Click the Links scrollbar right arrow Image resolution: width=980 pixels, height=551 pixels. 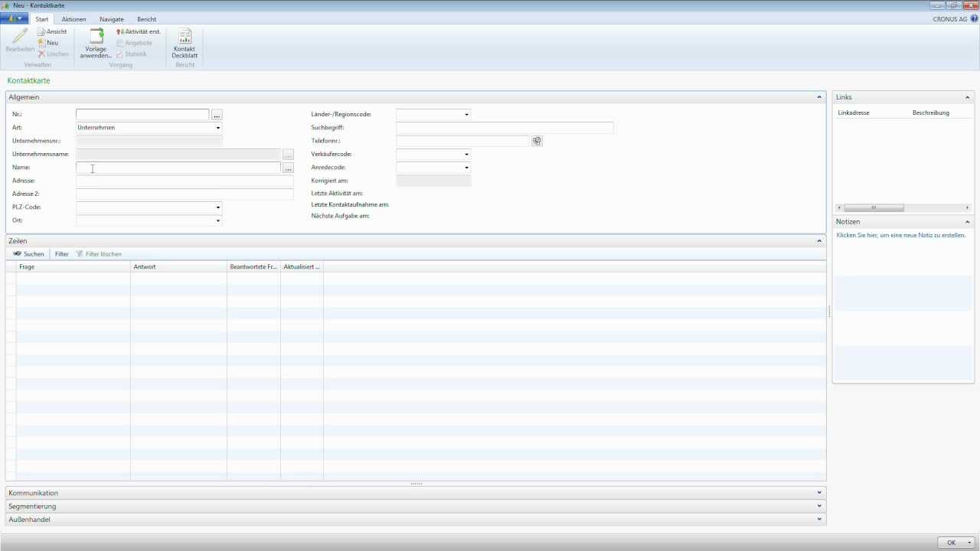pos(967,207)
